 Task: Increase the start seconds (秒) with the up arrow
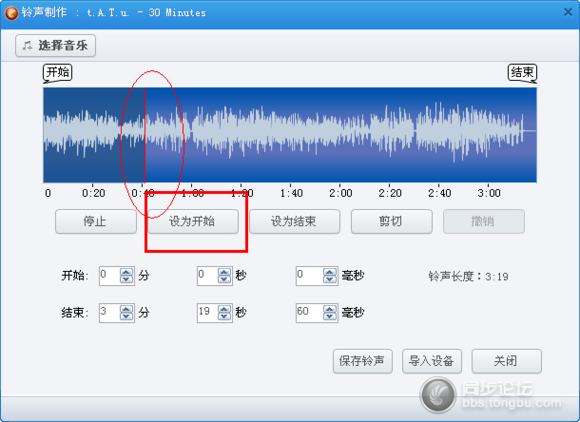tap(224, 272)
